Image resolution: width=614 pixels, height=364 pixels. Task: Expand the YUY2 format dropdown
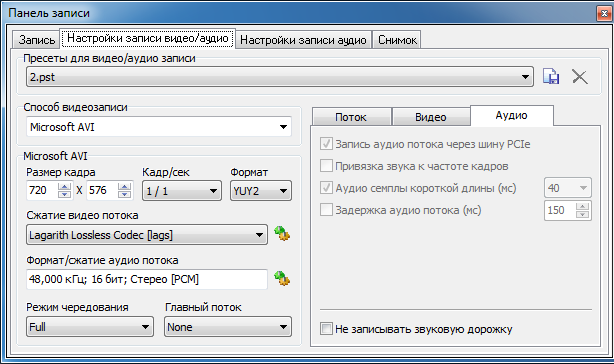(x=261, y=191)
